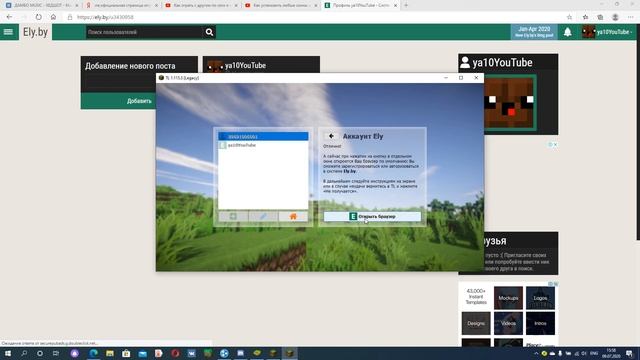
Task: Switch to the first YouTube tab
Action: (202, 5)
